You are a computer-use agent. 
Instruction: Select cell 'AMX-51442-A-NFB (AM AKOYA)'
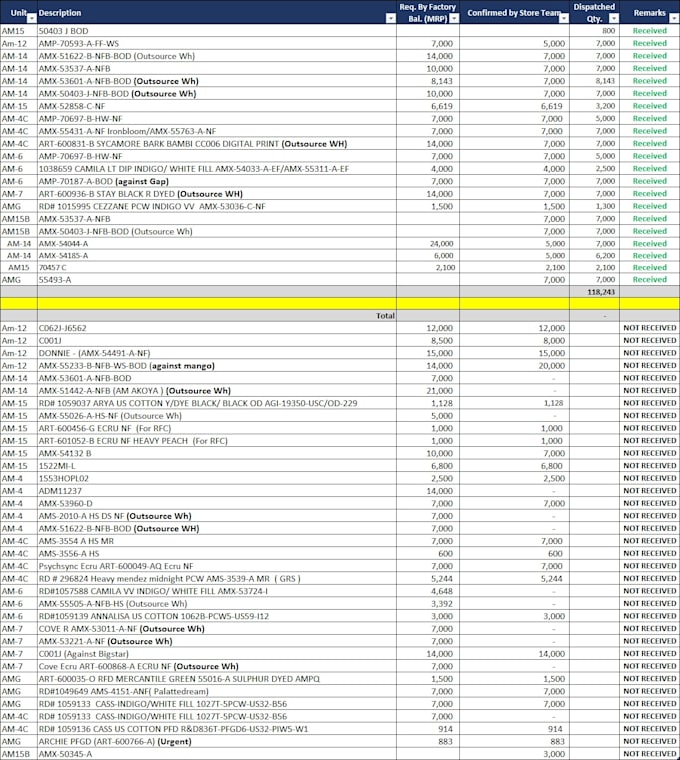[217, 391]
